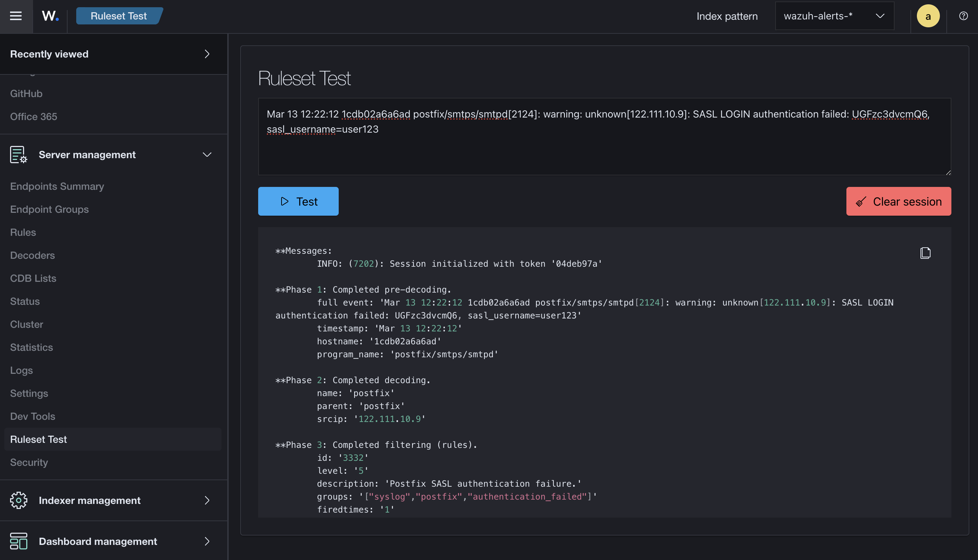Click the Index pattern label
This screenshot has width=978, height=560.
pyautogui.click(x=727, y=16)
